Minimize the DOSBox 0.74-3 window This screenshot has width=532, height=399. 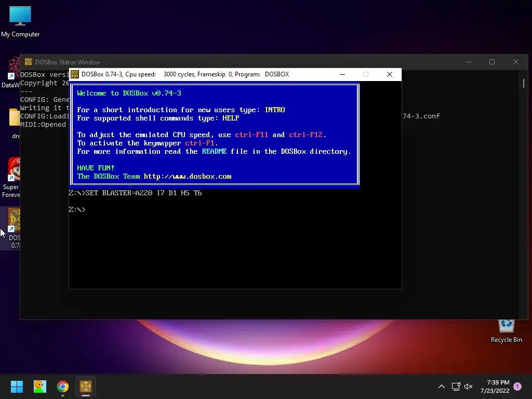(x=342, y=74)
